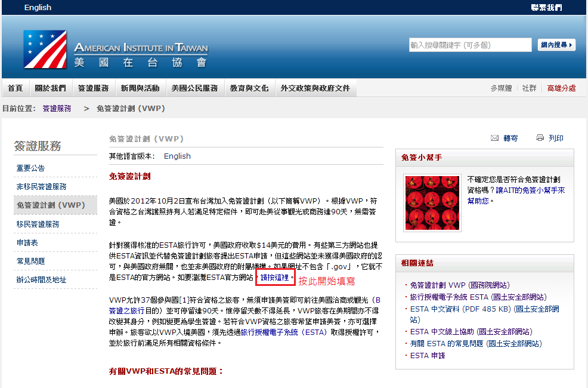Open 讓AIT的免簽小幫手來幫助您 link
Viewport: 588px width, 388px height.
(530, 190)
